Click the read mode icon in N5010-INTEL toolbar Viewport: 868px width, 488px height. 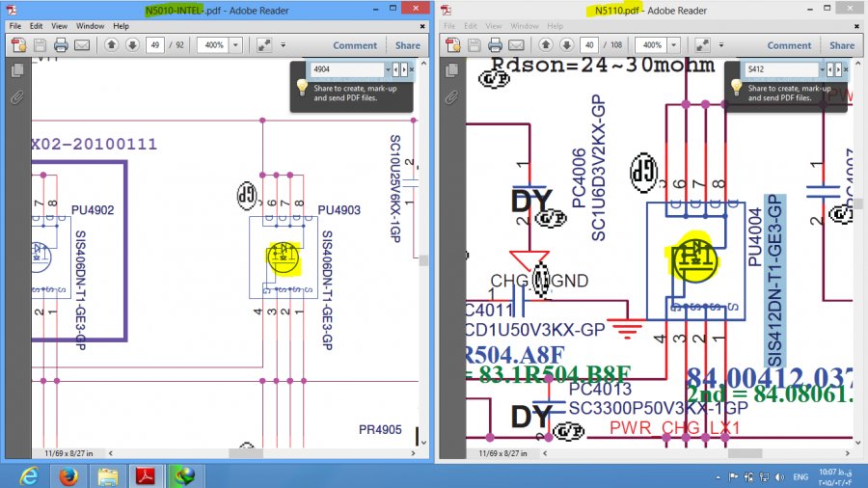pyautogui.click(x=264, y=45)
